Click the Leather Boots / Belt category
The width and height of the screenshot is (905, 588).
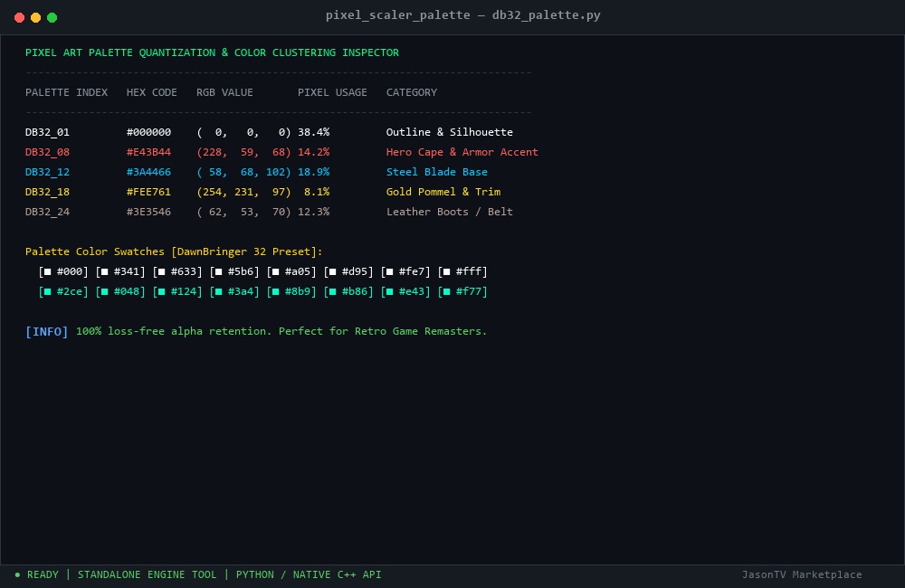[x=450, y=212]
